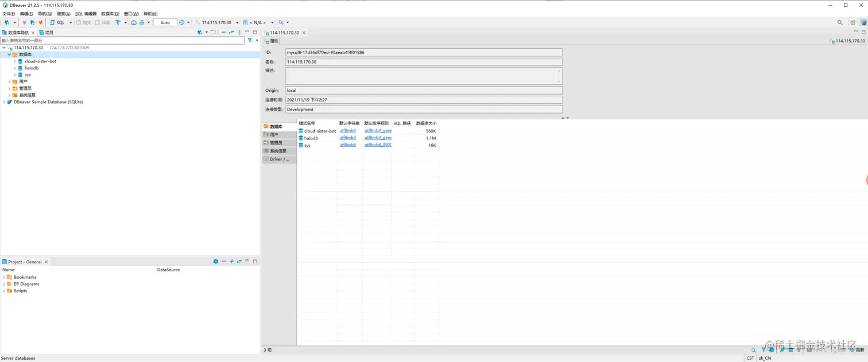This screenshot has width=868, height=362.
Task: Collapse all items in Project panel
Action: (224, 261)
